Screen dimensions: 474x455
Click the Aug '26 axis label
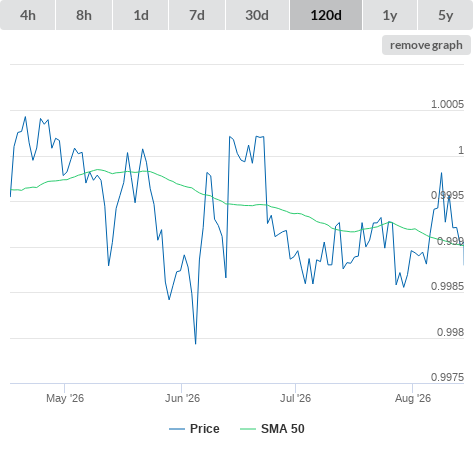413,398
